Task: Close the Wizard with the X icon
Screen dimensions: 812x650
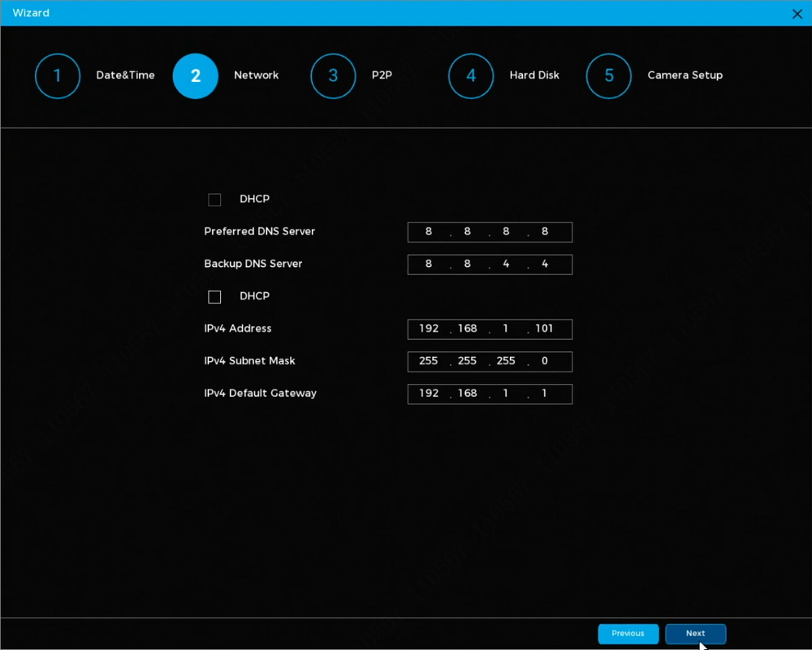Action: 797,14
